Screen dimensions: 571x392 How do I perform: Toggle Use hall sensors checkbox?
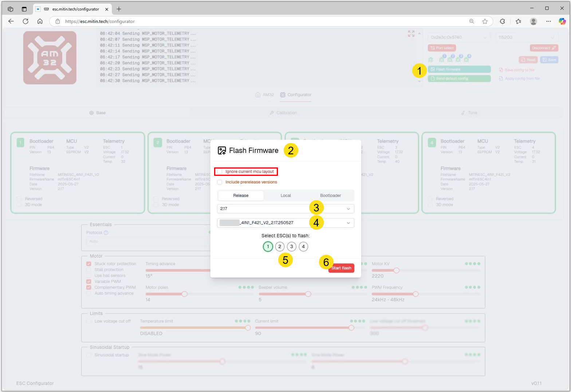tap(89, 276)
